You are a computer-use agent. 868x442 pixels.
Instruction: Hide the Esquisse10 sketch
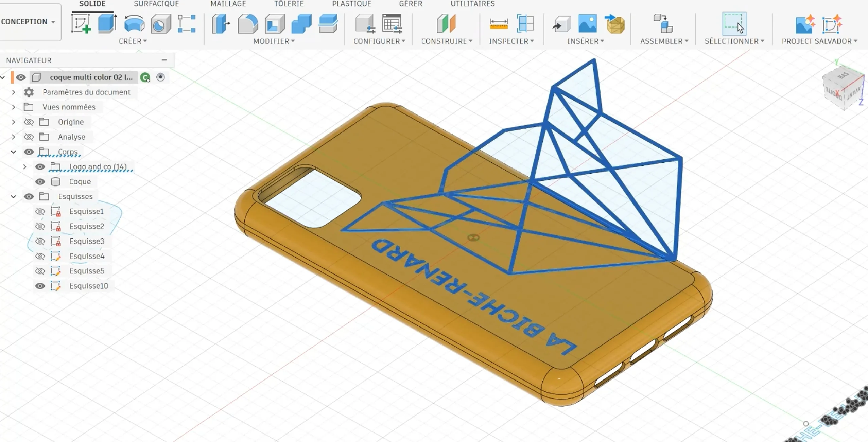click(41, 286)
